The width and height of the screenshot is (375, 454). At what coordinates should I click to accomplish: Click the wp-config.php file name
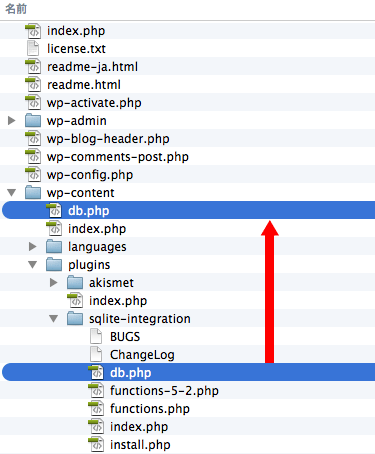[x=90, y=175]
